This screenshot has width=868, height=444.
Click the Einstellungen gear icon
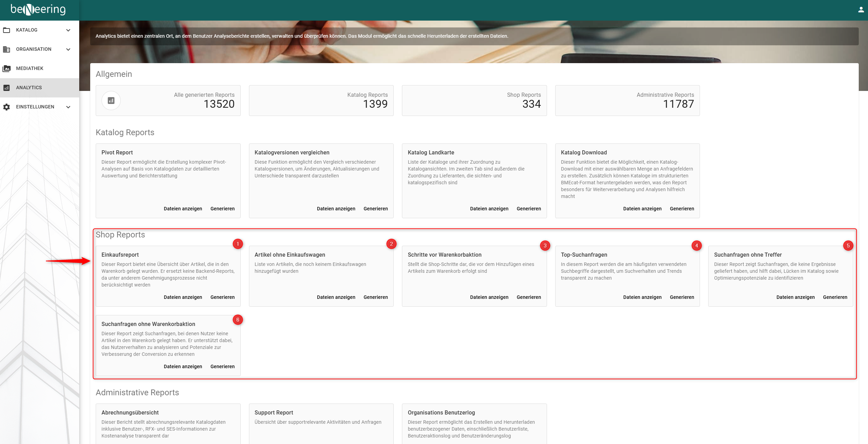click(x=7, y=107)
